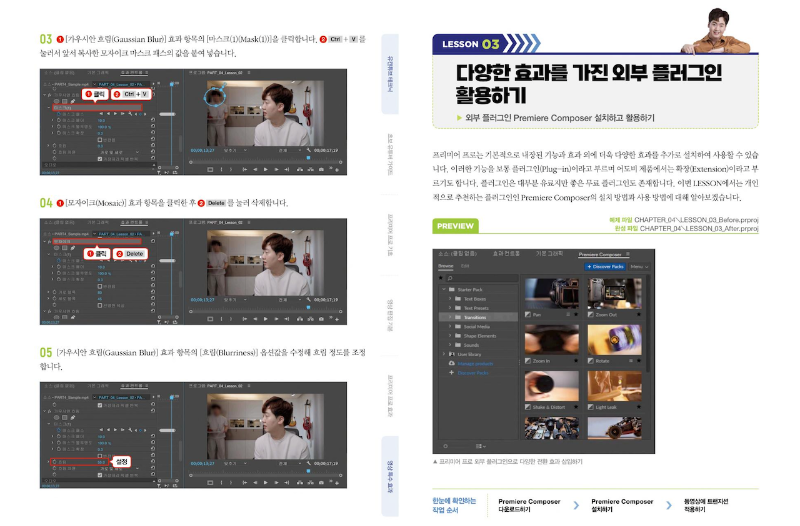This screenshot has width=800, height=526.
Task: Uncheck the repeat edge pixels checkbox in step 03
Action: (100, 159)
